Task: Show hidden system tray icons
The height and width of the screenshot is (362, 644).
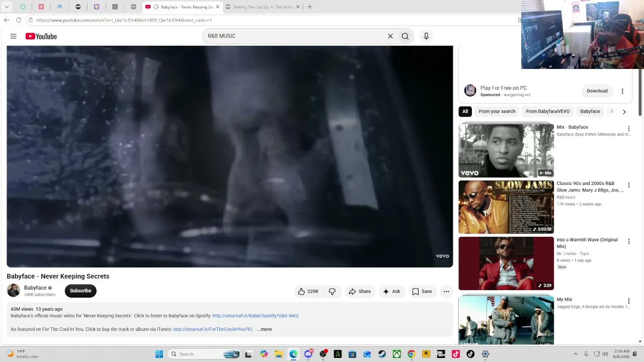Action: click(x=576, y=353)
